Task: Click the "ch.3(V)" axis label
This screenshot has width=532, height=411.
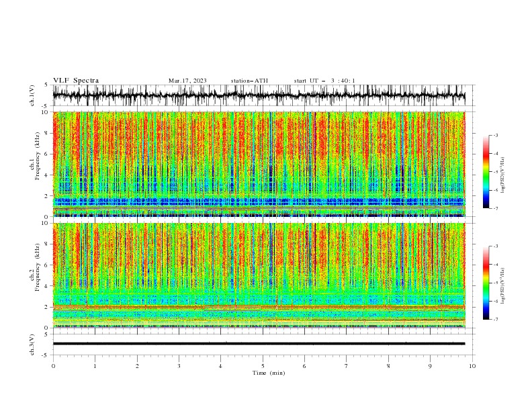Action: (x=32, y=345)
